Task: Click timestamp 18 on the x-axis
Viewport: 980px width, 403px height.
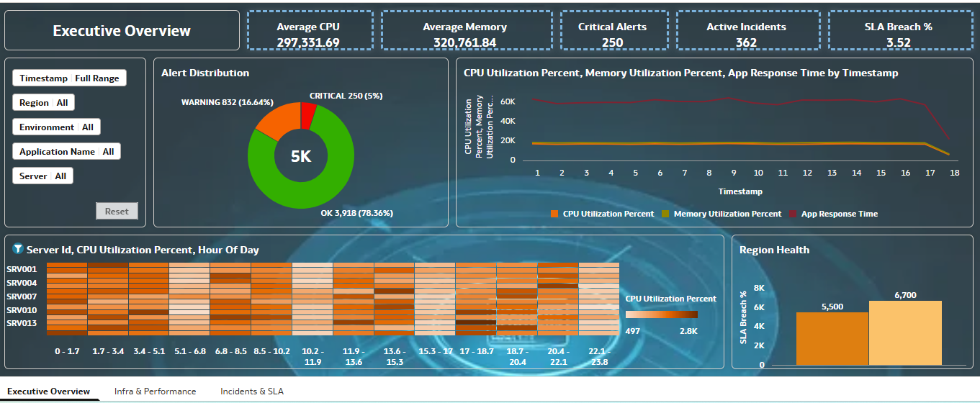Action: tap(954, 173)
